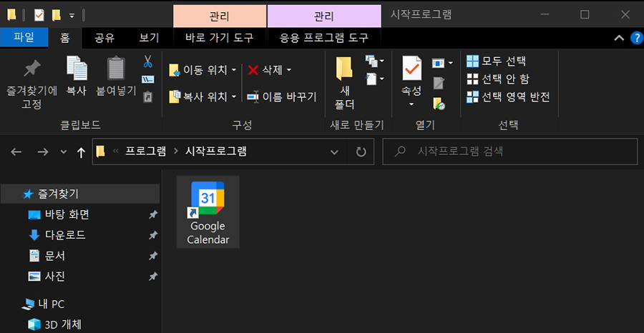Click the Edit icon in Open group
This screenshot has width=644, height=333.
439,83
